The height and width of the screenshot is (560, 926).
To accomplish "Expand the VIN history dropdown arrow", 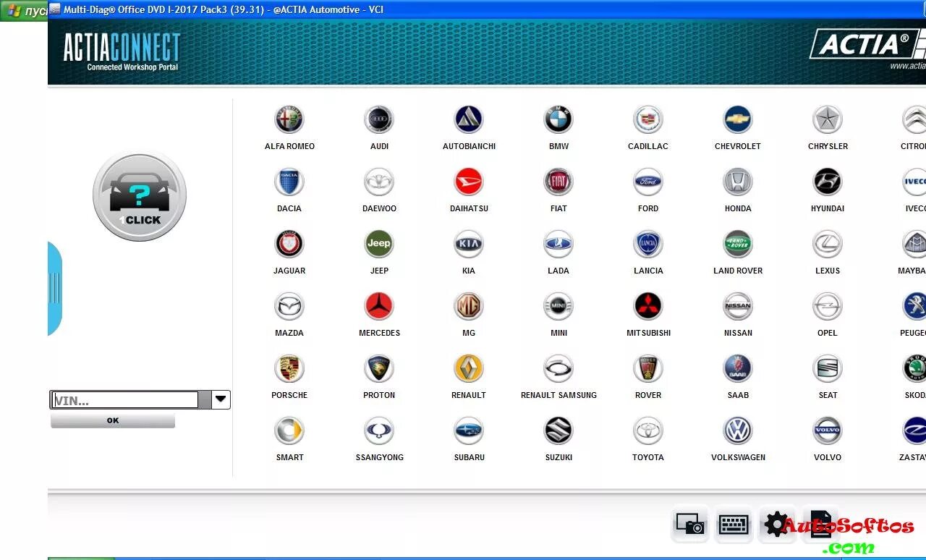I will pos(221,399).
